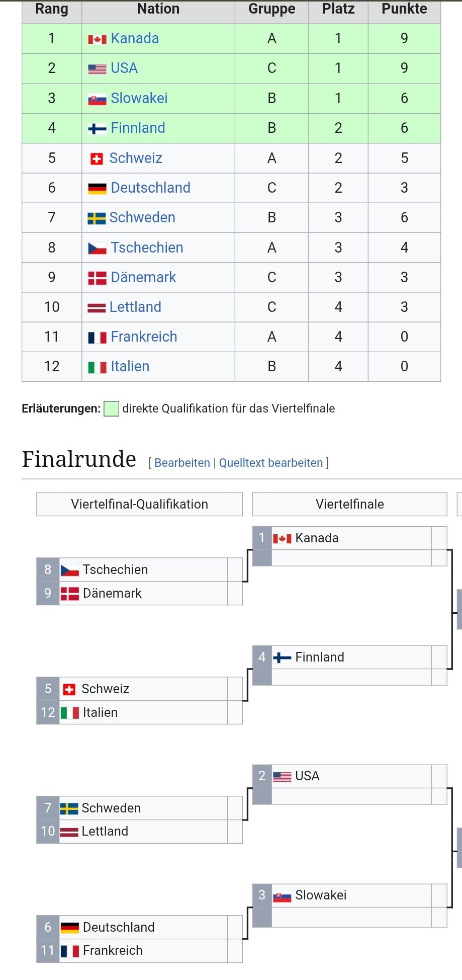The image size is (462, 980).
Task: Click the Italian flag beside Italien link
Action: 97,367
